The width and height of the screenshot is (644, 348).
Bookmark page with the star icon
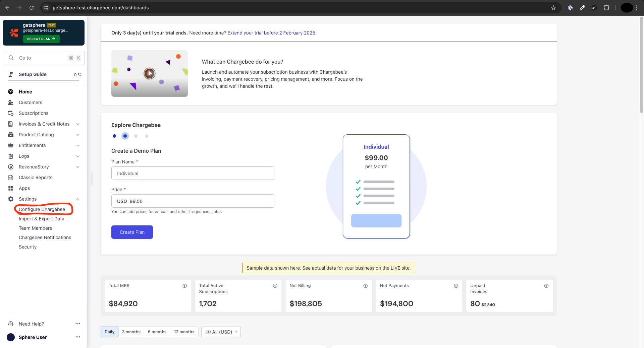[x=553, y=8]
